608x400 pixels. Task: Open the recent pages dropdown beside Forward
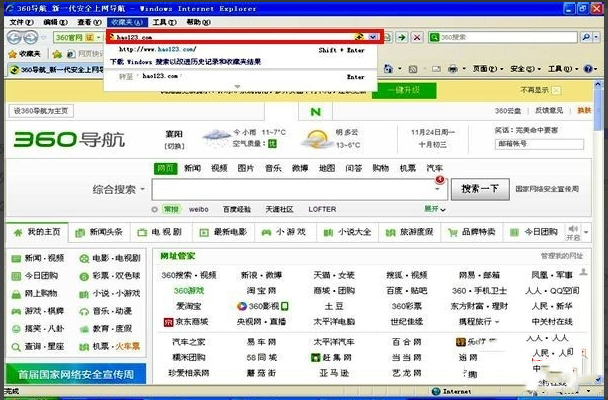tap(43, 38)
